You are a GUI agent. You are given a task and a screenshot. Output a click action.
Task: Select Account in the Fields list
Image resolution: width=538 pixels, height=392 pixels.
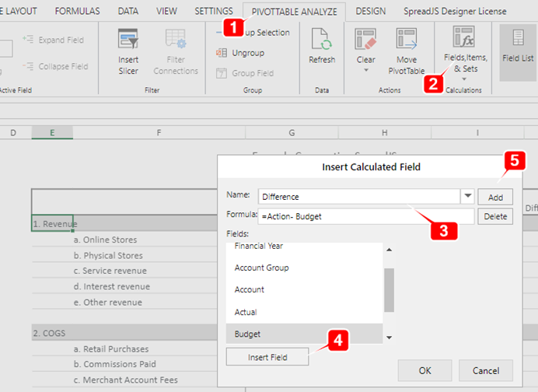pyautogui.click(x=304, y=289)
